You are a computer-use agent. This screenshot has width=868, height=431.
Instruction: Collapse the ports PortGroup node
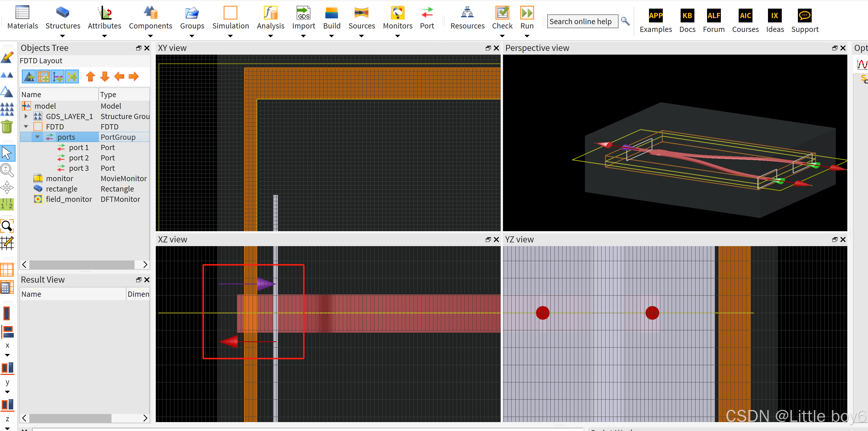point(37,137)
